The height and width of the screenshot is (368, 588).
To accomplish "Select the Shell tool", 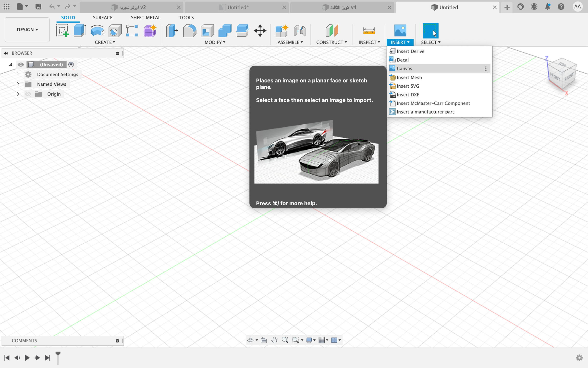I will tap(207, 31).
